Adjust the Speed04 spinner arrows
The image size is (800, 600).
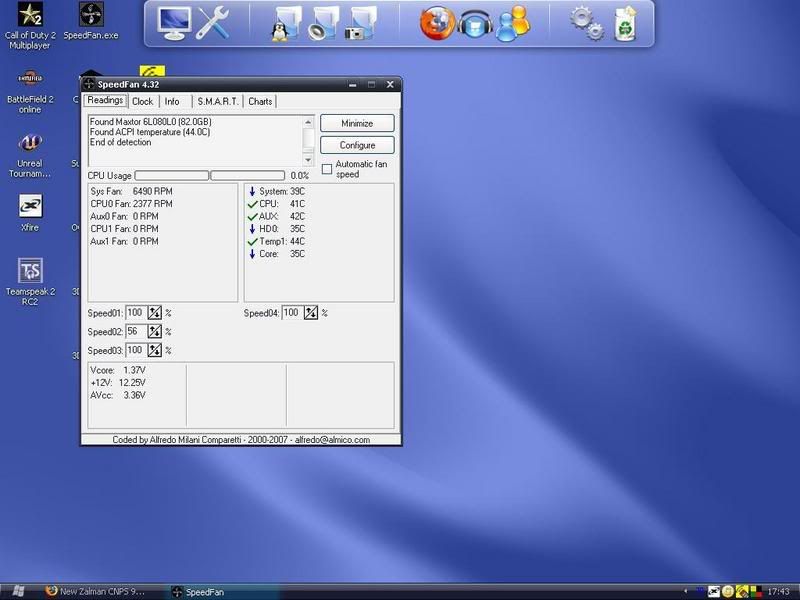click(311, 313)
